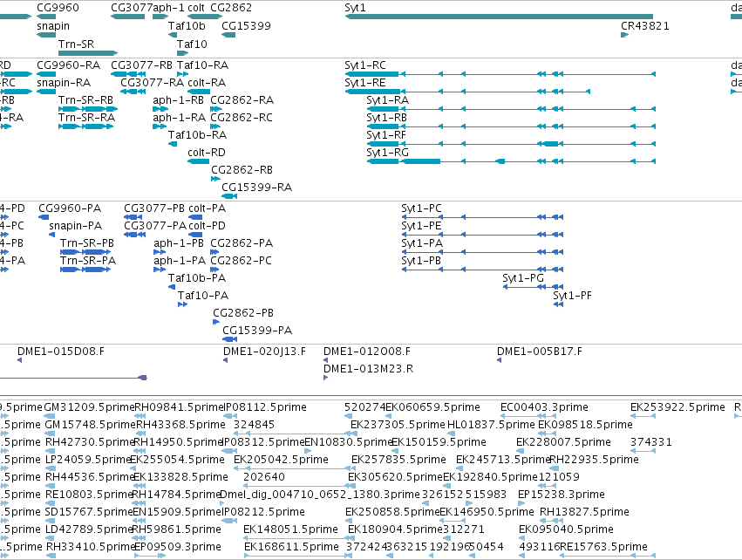Image resolution: width=742 pixels, height=560 pixels.
Task: Click the colt-RD transcript label
Action: pos(207,153)
